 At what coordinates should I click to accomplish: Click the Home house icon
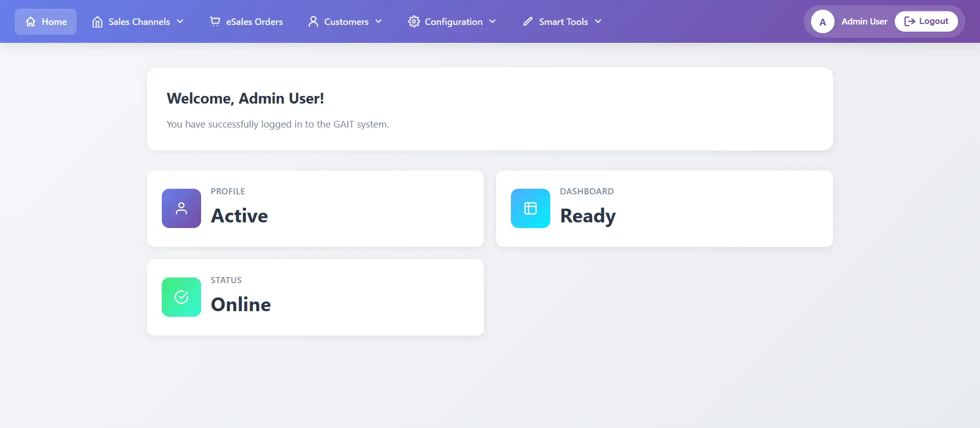[31, 21]
